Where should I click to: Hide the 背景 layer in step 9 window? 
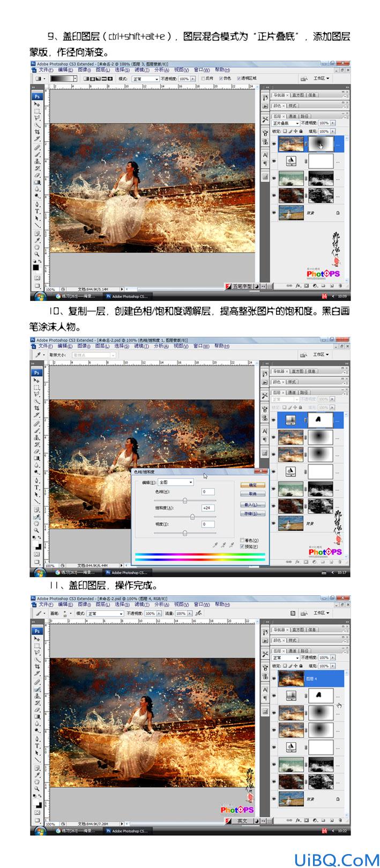tap(274, 213)
